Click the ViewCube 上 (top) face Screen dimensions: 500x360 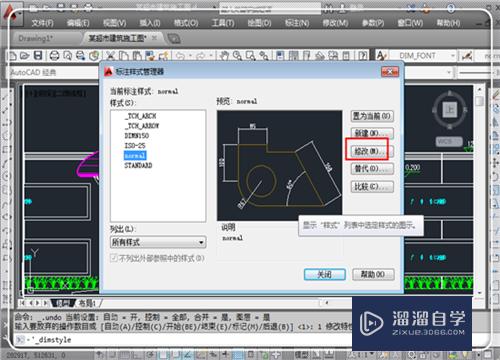pyautogui.click(x=449, y=110)
